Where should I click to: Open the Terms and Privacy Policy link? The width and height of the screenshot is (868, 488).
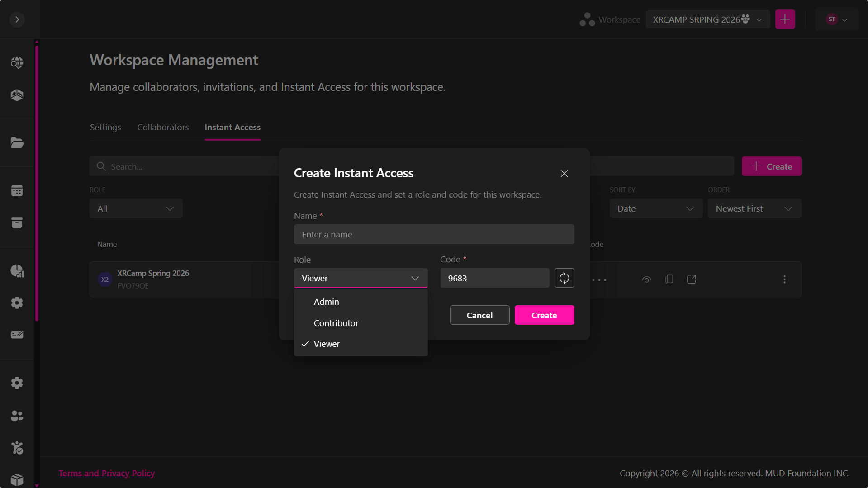pyautogui.click(x=107, y=473)
